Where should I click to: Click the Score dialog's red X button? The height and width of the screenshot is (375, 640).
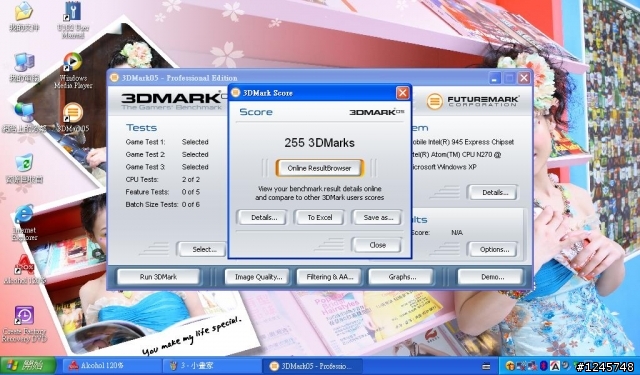(x=402, y=93)
